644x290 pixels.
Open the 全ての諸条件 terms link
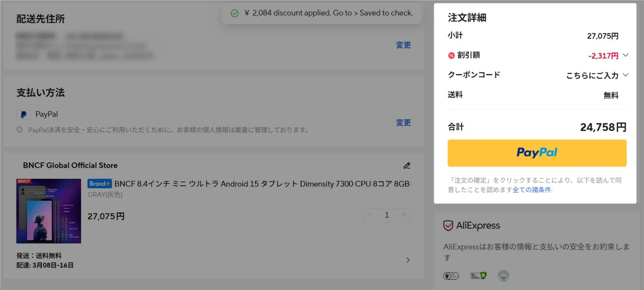532,190
